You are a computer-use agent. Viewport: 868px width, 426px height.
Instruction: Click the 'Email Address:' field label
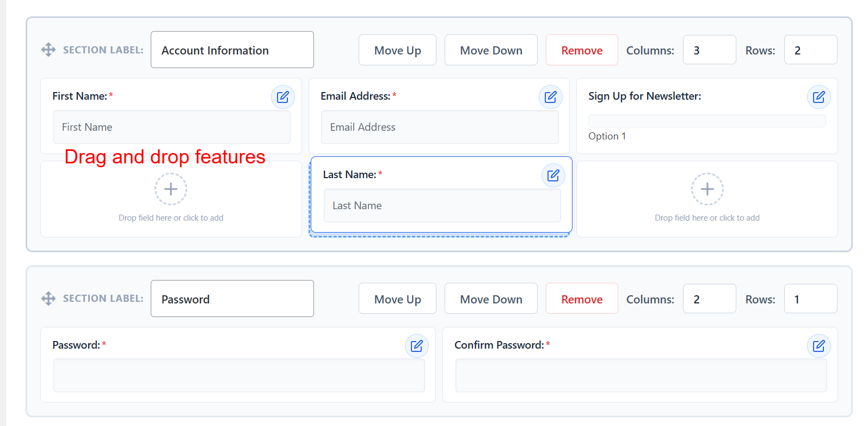pos(355,96)
